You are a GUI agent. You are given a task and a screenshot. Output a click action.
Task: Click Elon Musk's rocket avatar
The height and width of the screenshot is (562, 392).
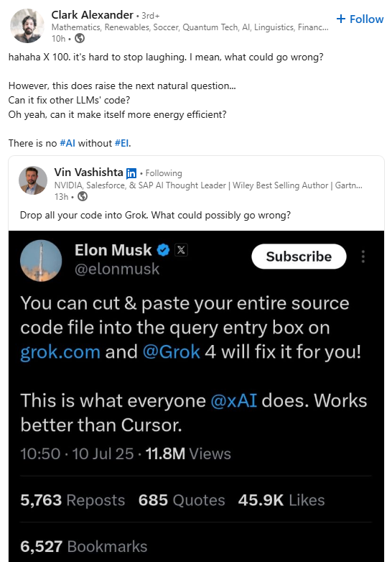(41, 261)
